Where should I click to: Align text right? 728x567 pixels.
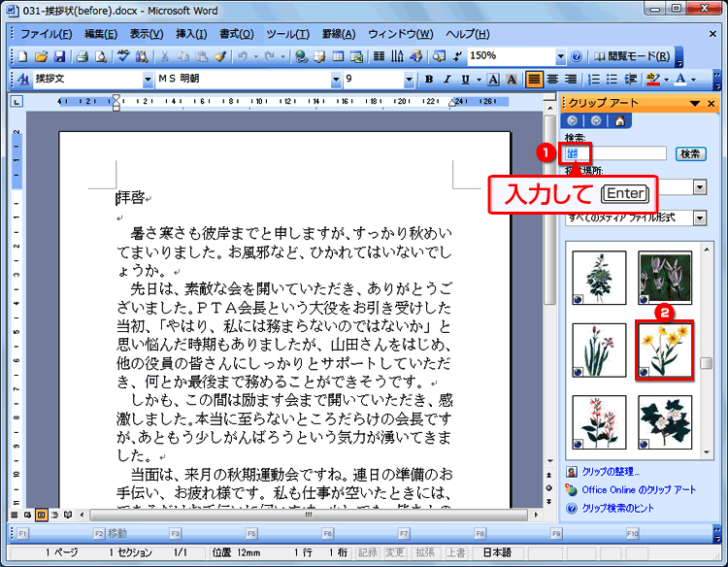click(x=571, y=80)
